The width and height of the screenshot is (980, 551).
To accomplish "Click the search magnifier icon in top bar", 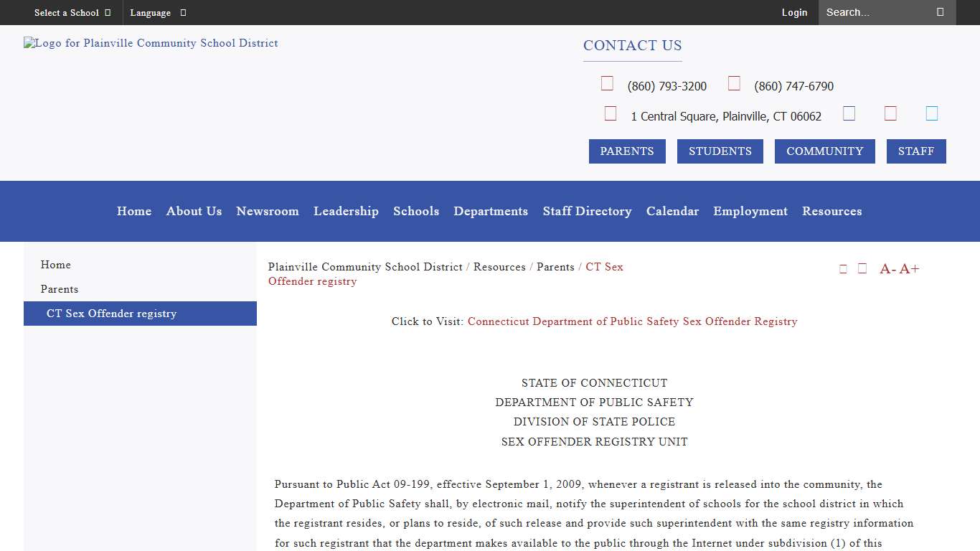I will tap(941, 12).
